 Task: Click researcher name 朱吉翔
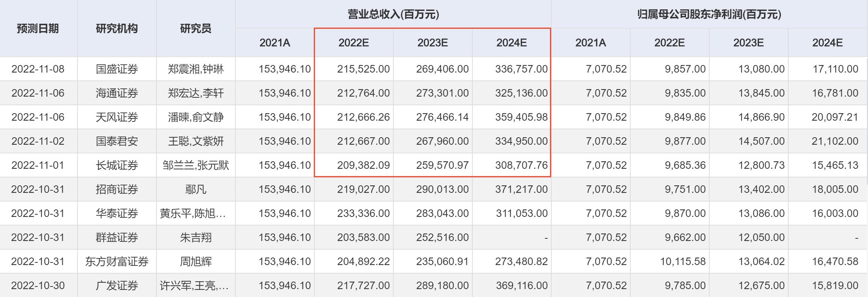click(196, 238)
